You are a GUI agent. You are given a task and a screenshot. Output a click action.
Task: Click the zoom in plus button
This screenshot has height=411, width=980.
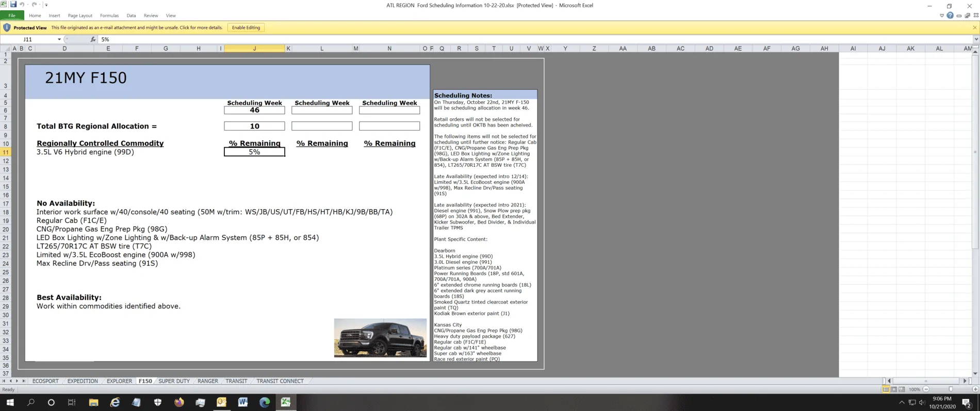tap(975, 389)
